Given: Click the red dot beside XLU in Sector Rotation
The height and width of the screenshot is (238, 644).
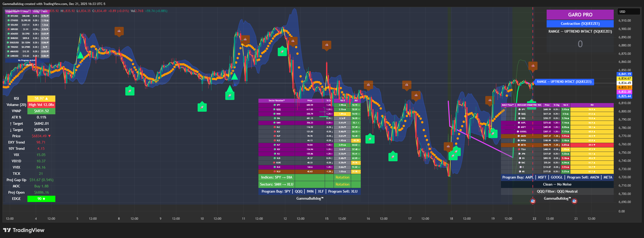Looking at the screenshot, I should 274,171.
